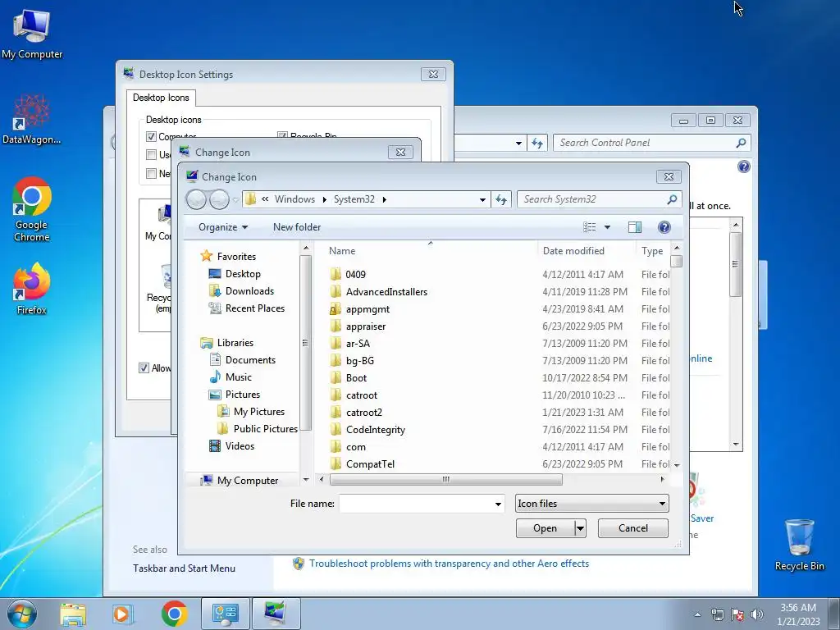Toggle the Computer checkbox in Desktop Icon Settings
The width and height of the screenshot is (840, 630).
point(151,137)
